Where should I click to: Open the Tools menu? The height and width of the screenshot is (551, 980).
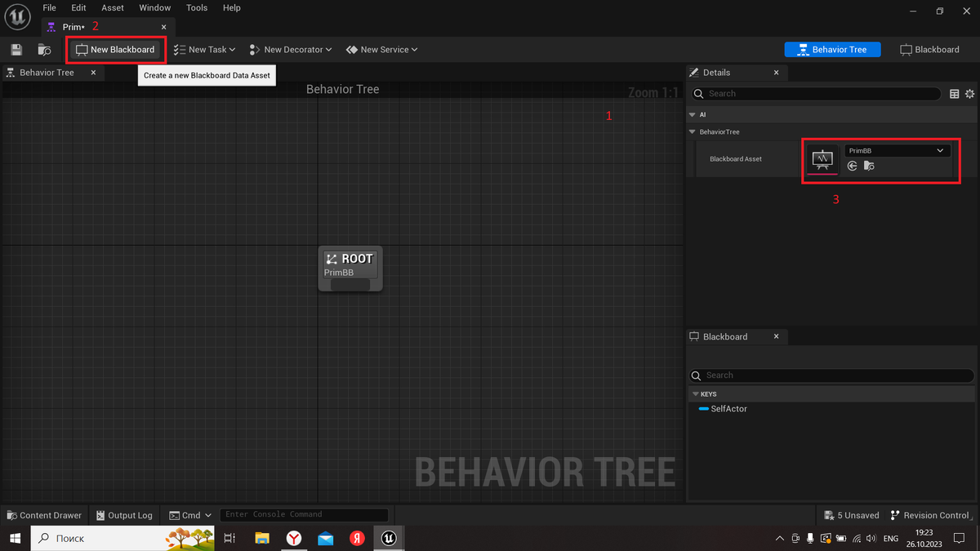point(197,8)
